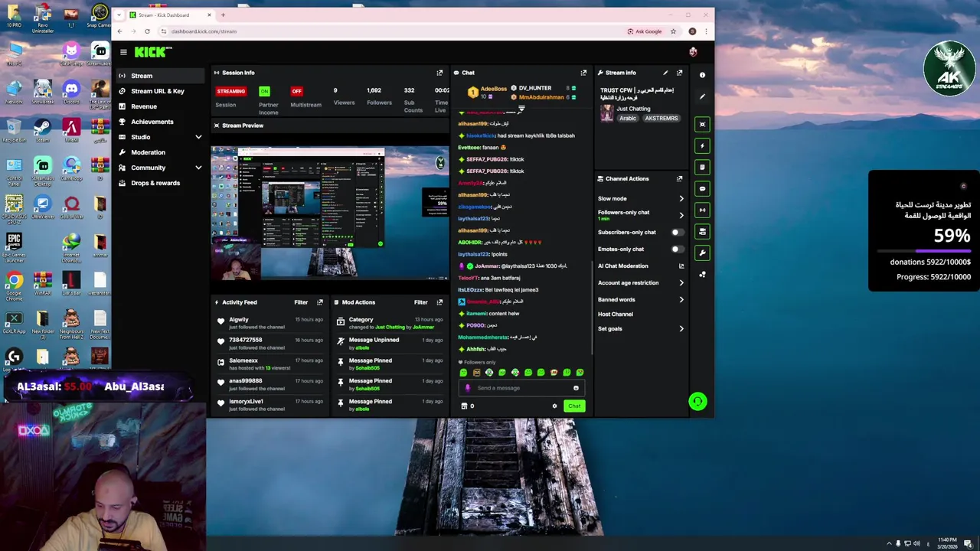Click the pencil icon in right sidebar
980x551 pixels.
702,96
